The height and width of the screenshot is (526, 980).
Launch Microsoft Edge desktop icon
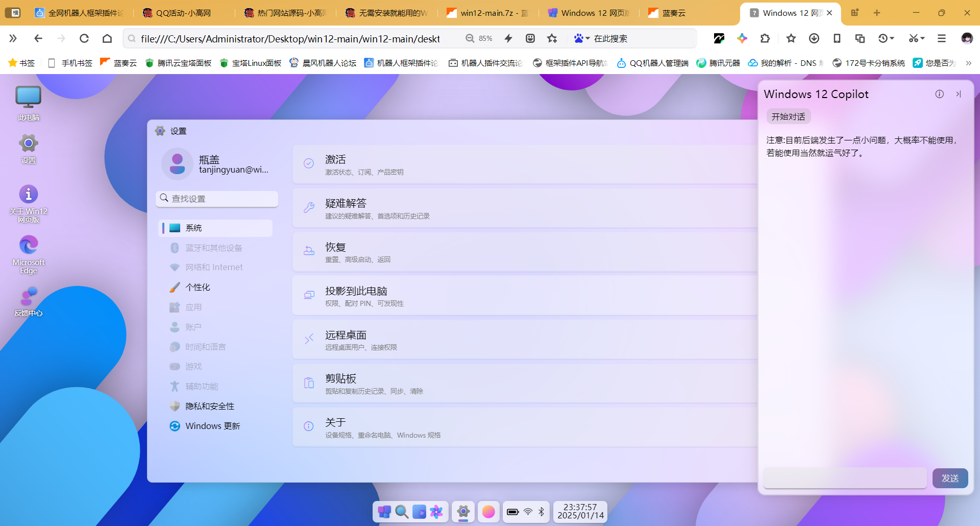click(29, 254)
